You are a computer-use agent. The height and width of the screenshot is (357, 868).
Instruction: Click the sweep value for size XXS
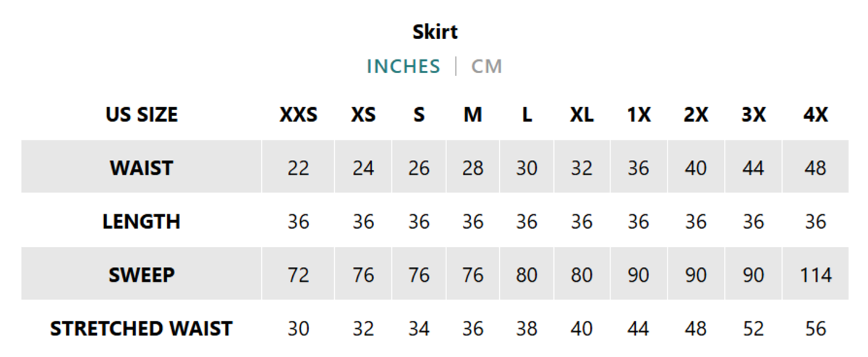coord(298,275)
